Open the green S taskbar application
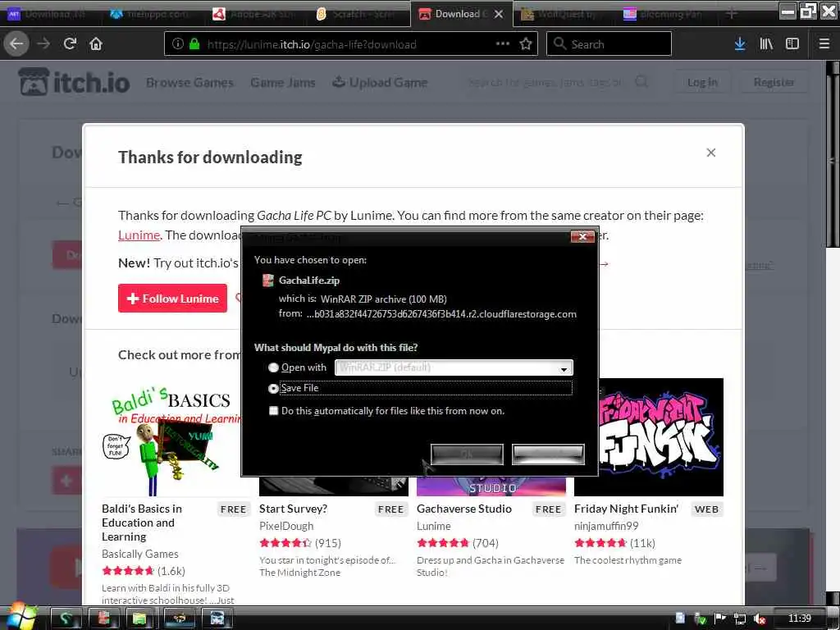The height and width of the screenshot is (630, 840). [x=66, y=619]
